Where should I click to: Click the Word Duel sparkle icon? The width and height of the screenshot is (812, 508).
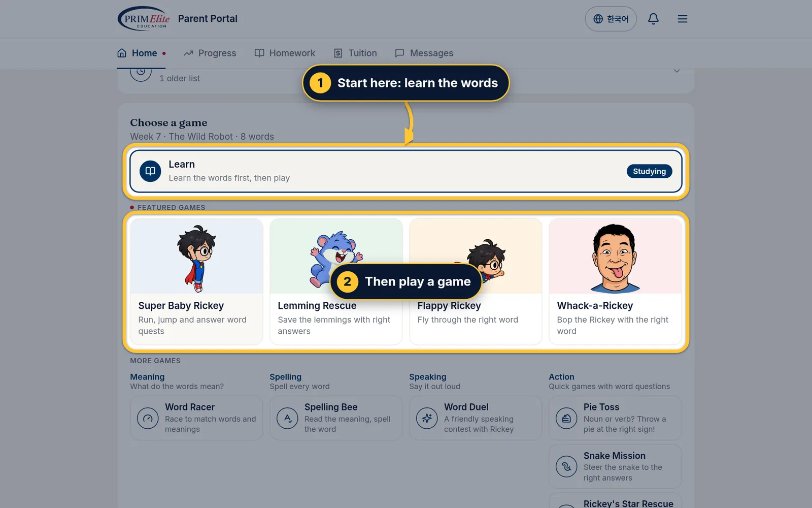click(x=427, y=418)
